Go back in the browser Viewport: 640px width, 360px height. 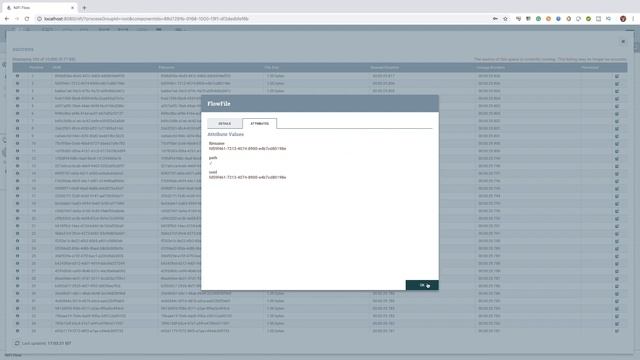click(7, 19)
